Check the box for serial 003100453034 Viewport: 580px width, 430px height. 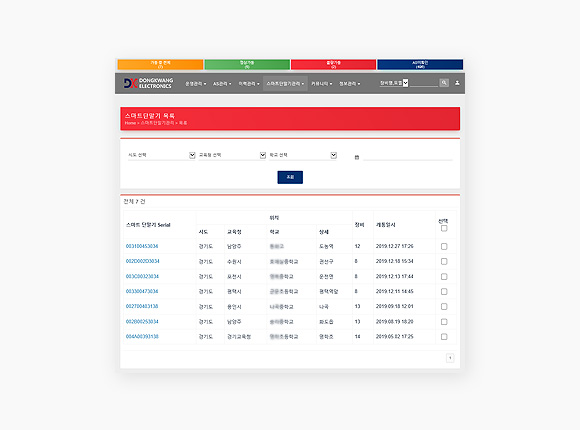tap(444, 246)
